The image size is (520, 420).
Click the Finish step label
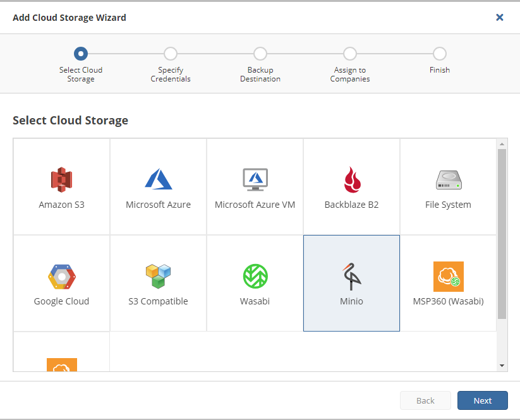point(440,70)
